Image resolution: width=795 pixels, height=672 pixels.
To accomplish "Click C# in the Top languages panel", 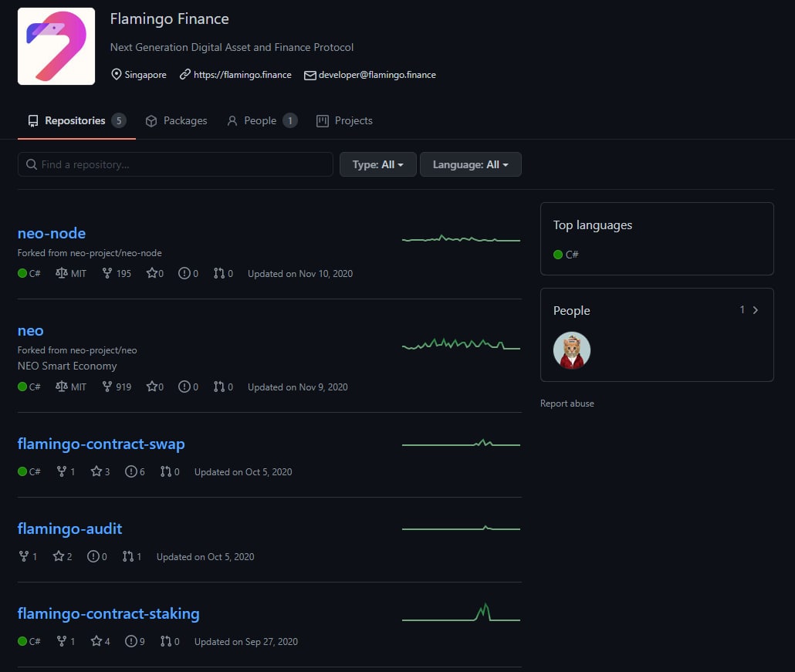I will [572, 255].
